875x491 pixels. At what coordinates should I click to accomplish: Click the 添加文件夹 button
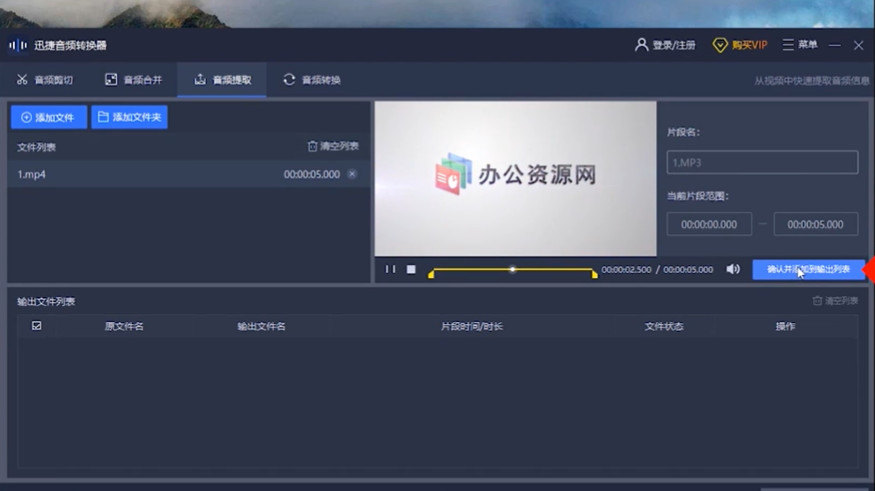coord(129,117)
